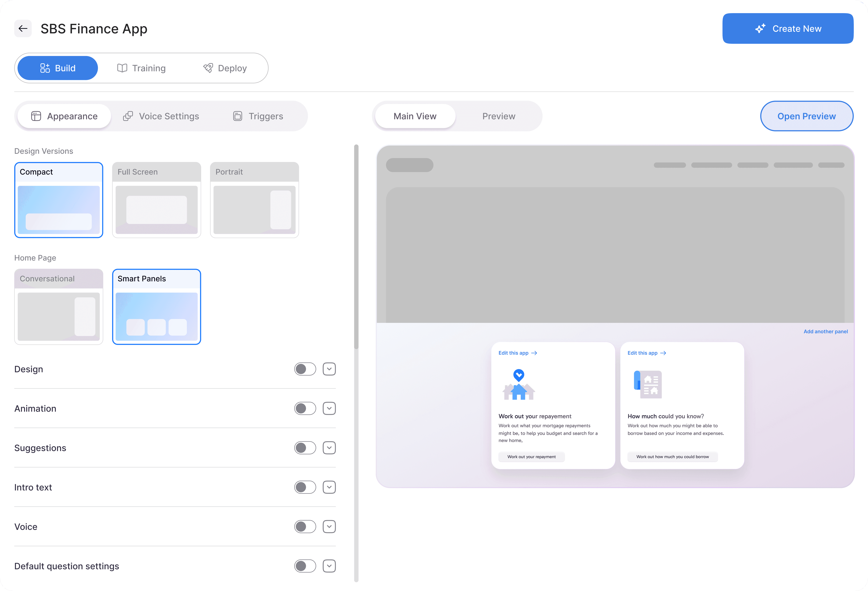This screenshot has height=591, width=868.
Task: Open Default question settings chevron
Action: (x=329, y=566)
